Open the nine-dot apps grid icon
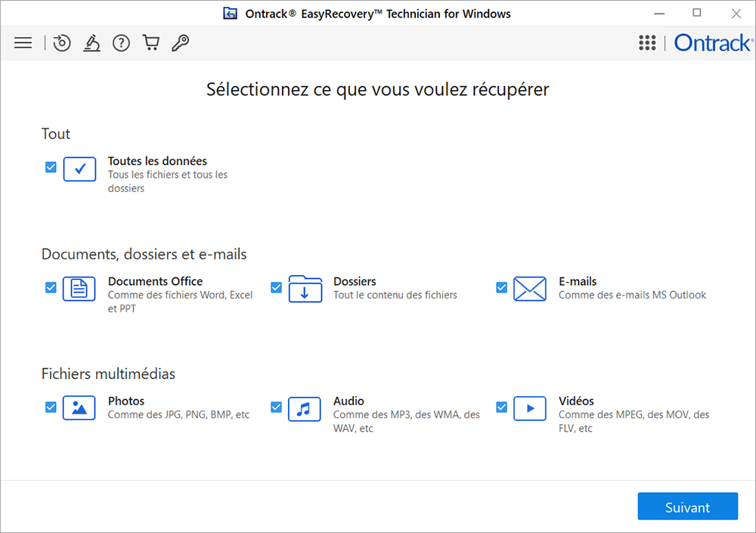The image size is (756, 533). coord(647,43)
